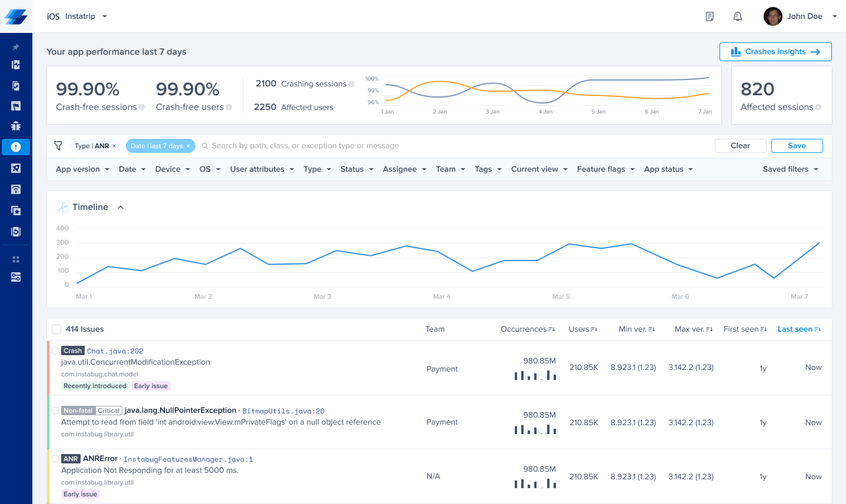The image size is (846, 504).
Task: Open the flag sidebar icon
Action: (x=16, y=106)
